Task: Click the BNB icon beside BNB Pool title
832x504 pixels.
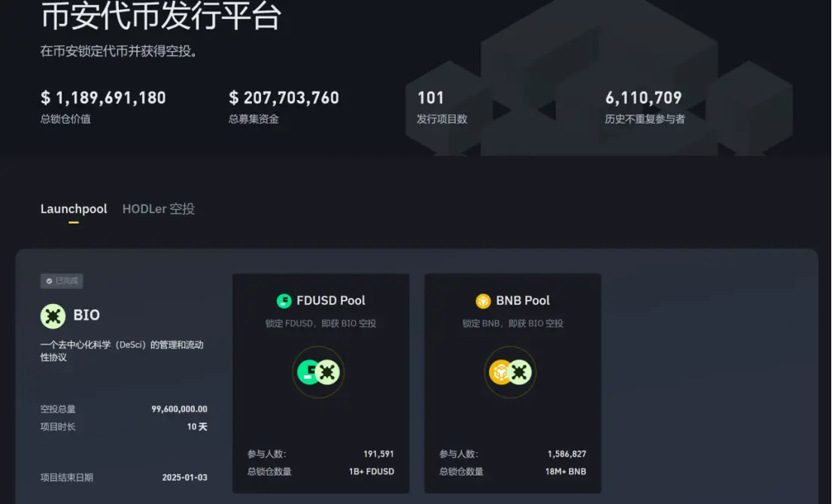Action: pos(484,301)
